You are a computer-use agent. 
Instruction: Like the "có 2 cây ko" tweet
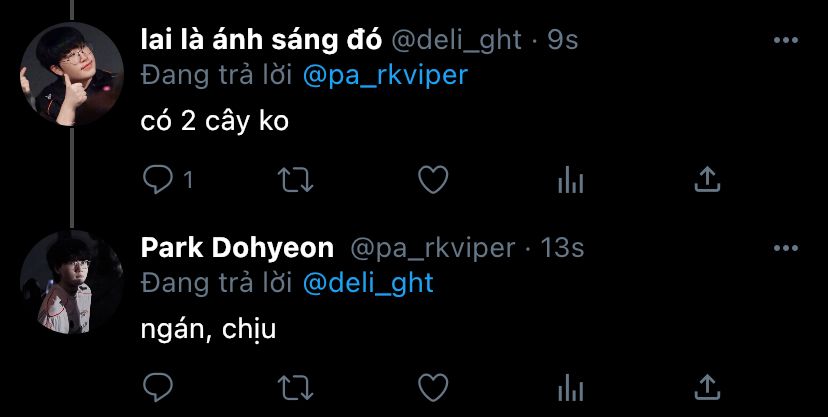point(433,180)
